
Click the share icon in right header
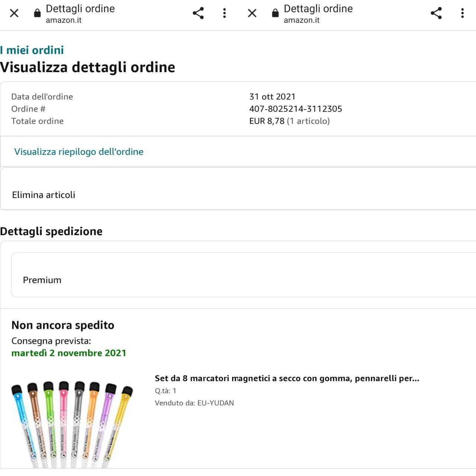tap(436, 13)
